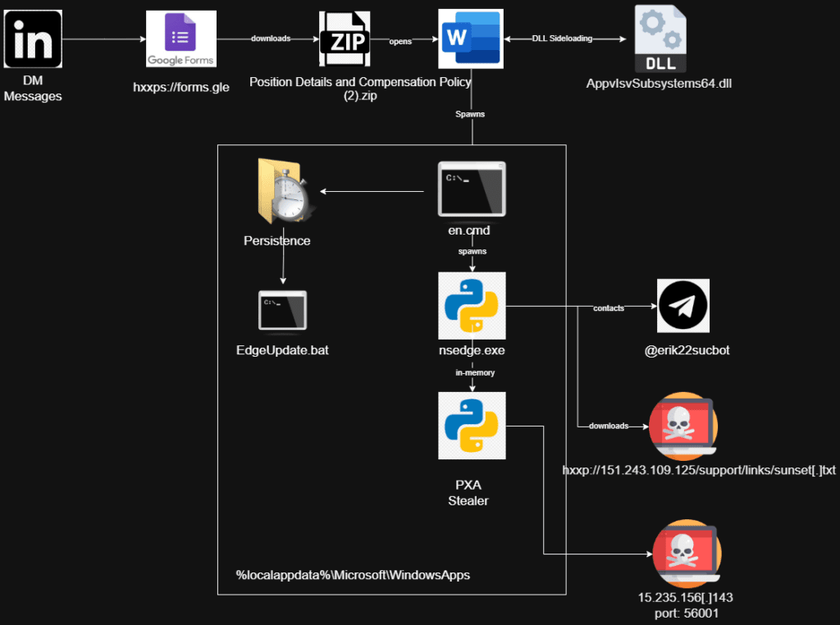Screen dimensions: 840x625
Task: Open the Telegram icon for @erik22sucbot
Action: (683, 305)
